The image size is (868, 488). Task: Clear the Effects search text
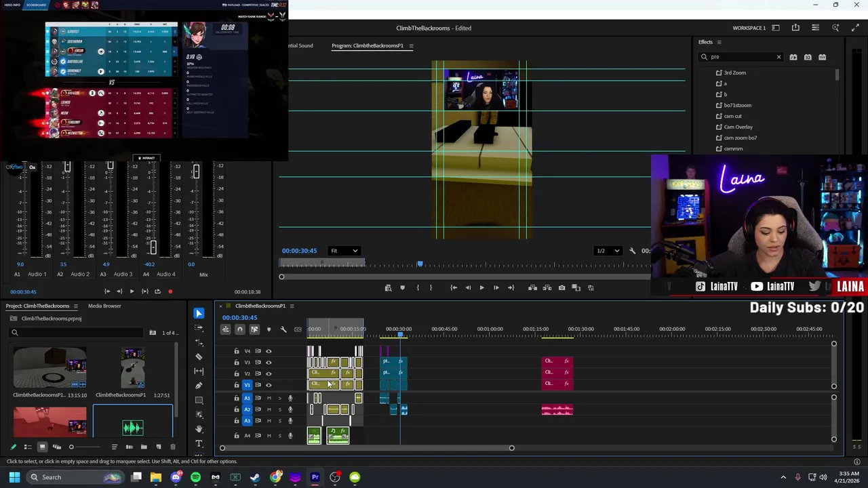[778, 57]
